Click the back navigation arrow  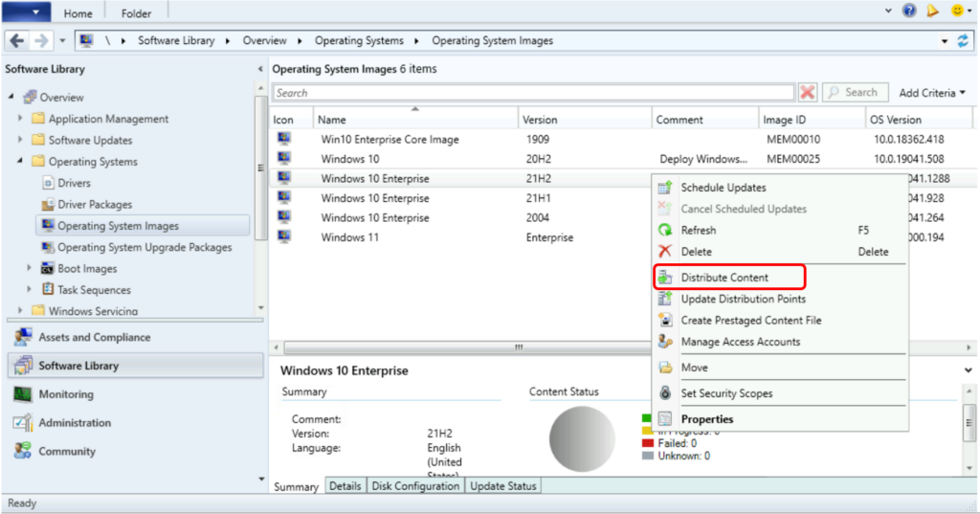17,40
